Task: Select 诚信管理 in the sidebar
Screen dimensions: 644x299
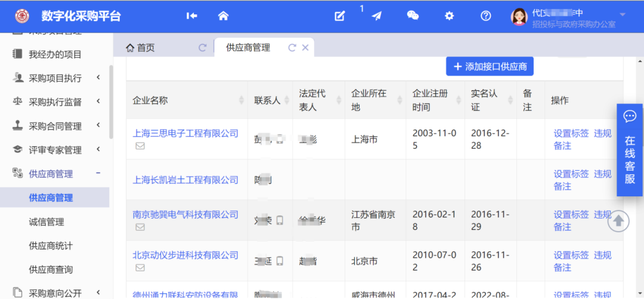Action: [x=47, y=221]
